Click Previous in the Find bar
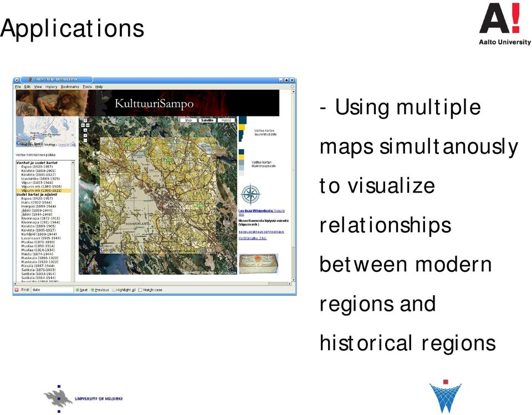Image resolution: width=532 pixels, height=415 pixels. pos(100,290)
